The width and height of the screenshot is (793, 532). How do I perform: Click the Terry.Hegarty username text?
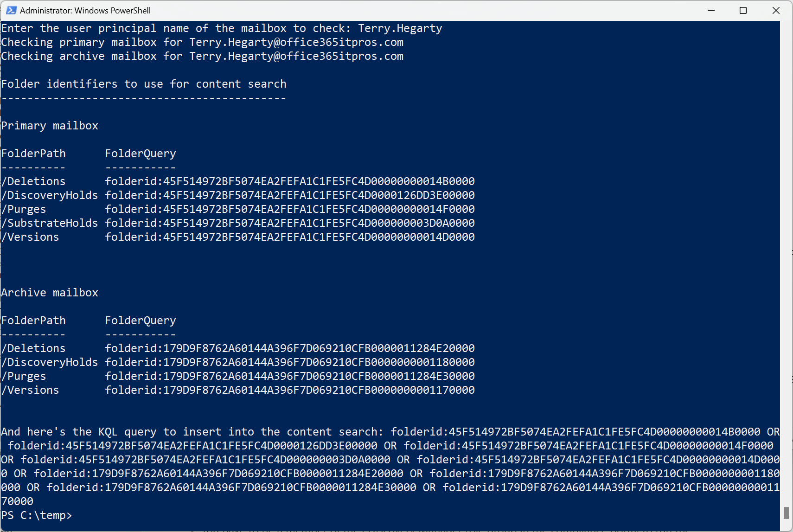pyautogui.click(x=399, y=28)
